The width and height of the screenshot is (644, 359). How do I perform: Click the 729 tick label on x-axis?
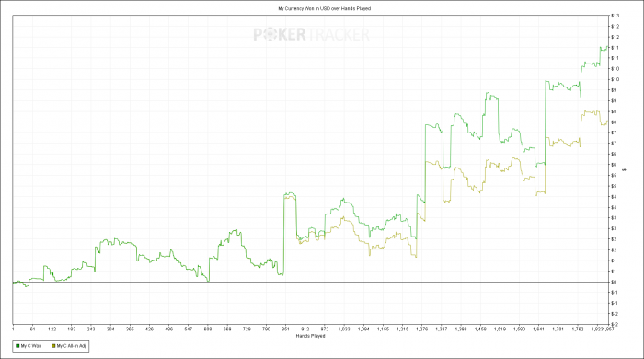click(x=247, y=329)
